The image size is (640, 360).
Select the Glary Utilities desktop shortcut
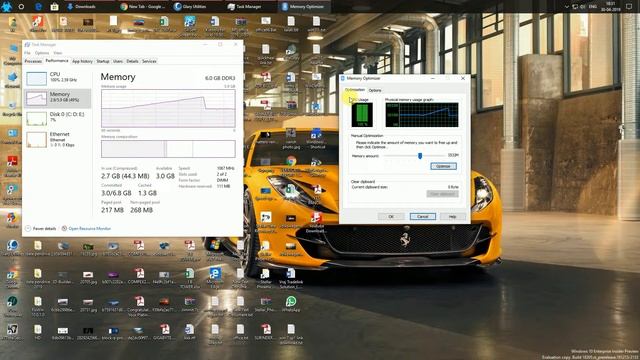[x=12, y=248]
